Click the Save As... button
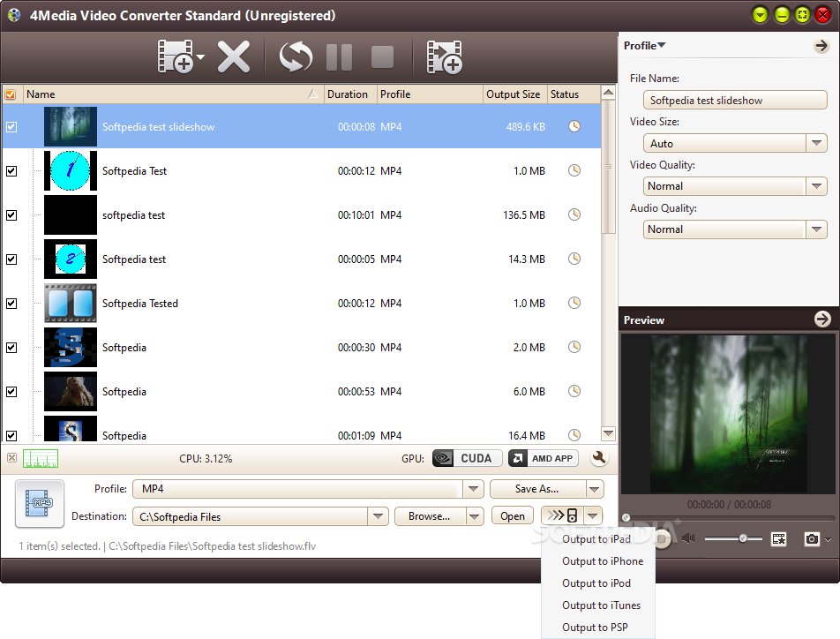840x639 pixels. [536, 489]
